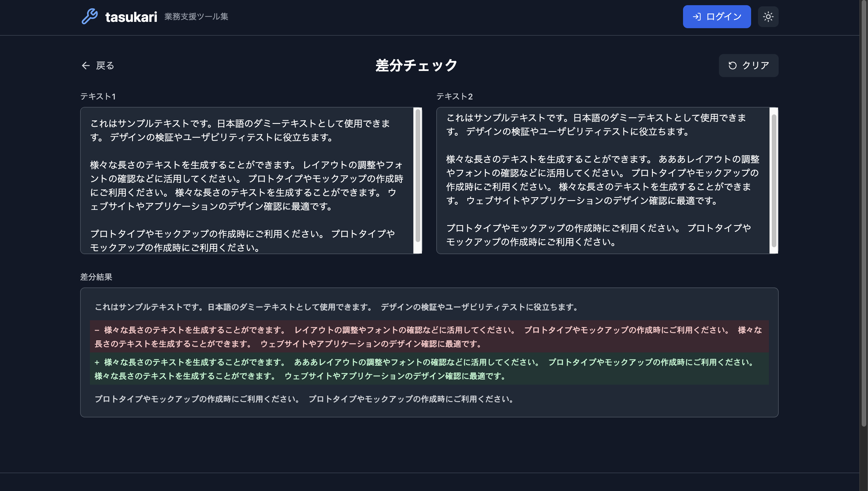Screen dimensions: 868x491
Task: Click the 差分チェック page heading
Action: pyautogui.click(x=416, y=66)
